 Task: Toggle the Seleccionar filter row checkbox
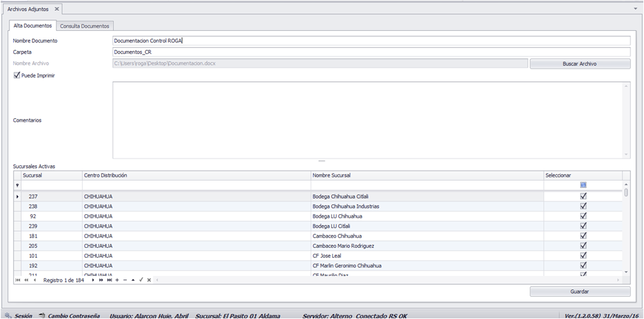pos(583,185)
